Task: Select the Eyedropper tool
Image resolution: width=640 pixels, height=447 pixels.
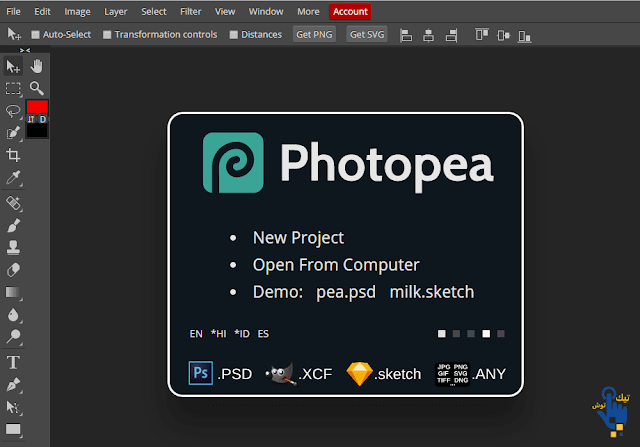Action: click(x=13, y=178)
